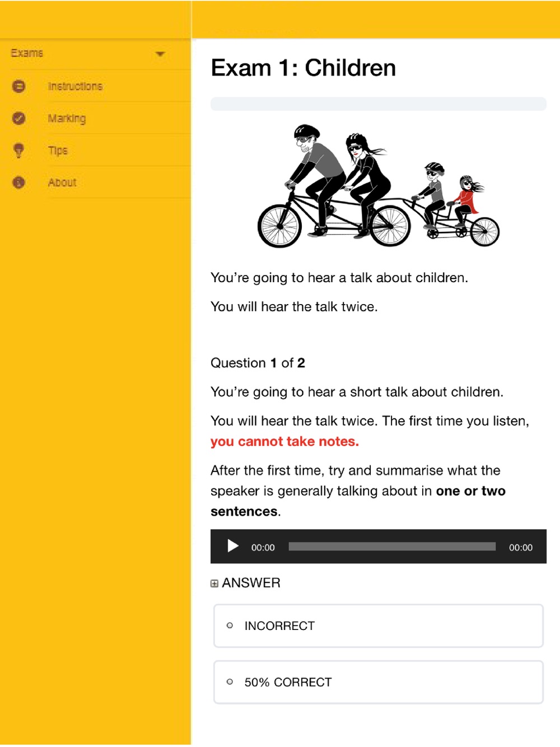Select the 50% CORRECT radio option
This screenshot has height=747, width=560.
point(230,682)
